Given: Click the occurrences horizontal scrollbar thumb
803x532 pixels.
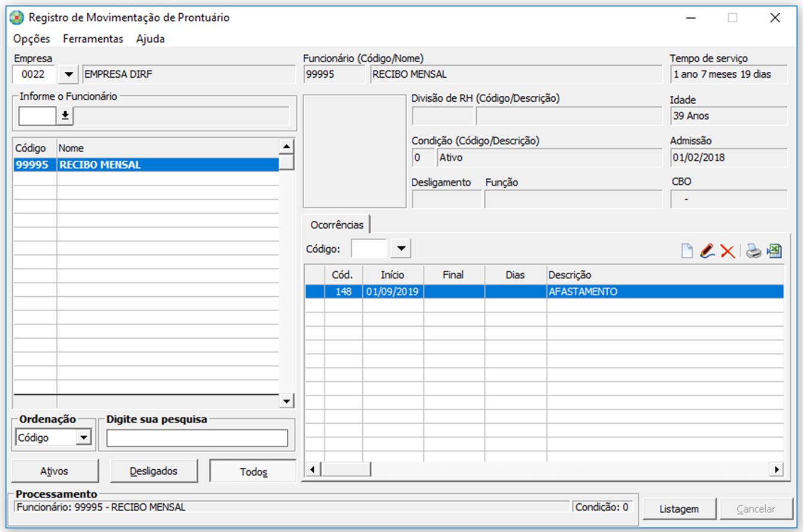Looking at the screenshot, I should [x=345, y=469].
